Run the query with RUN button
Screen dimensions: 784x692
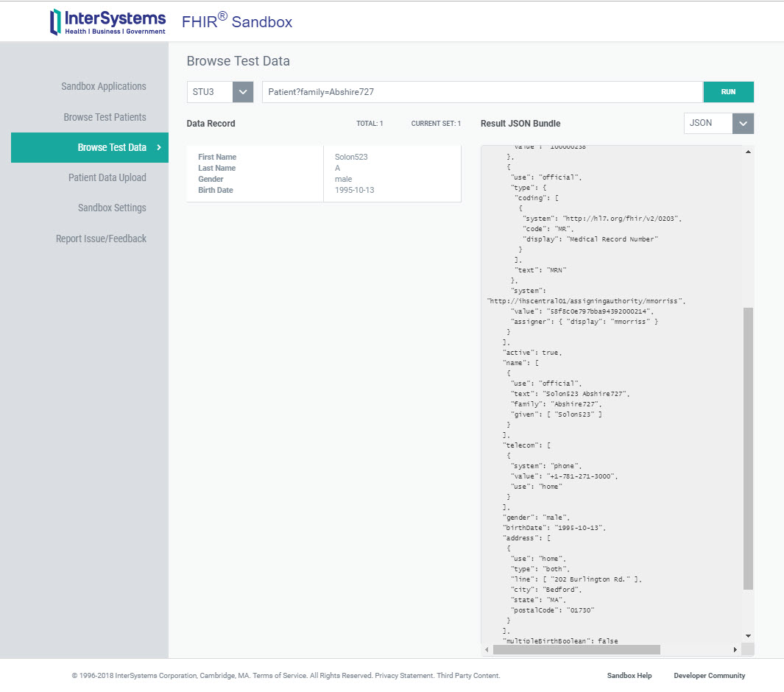tap(729, 92)
